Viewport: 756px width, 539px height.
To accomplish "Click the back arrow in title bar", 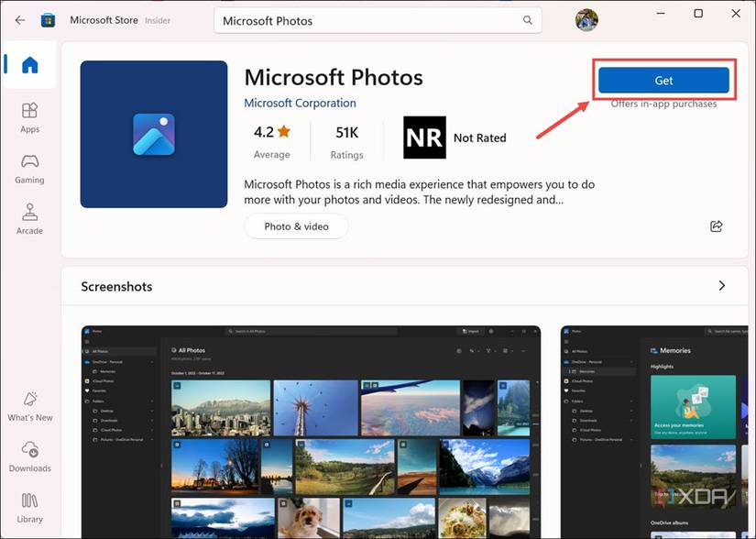I will coord(20,20).
